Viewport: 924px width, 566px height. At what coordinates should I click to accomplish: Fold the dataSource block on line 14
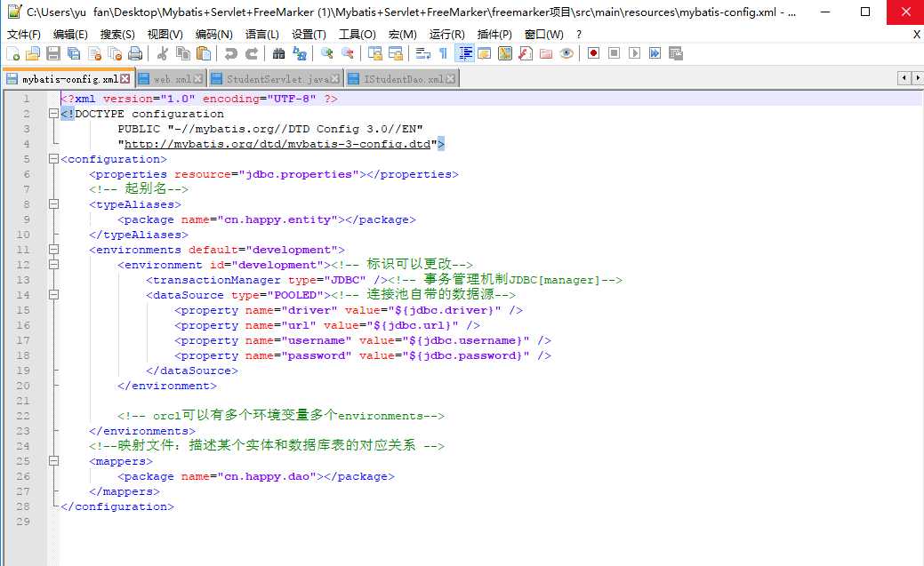(53, 295)
